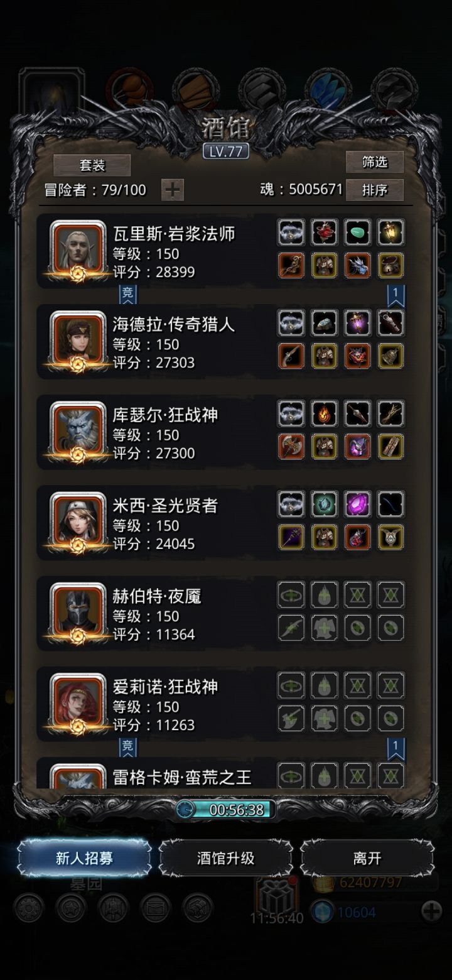Select the 新人招募 tab
452x980 pixels.
[x=84, y=858]
